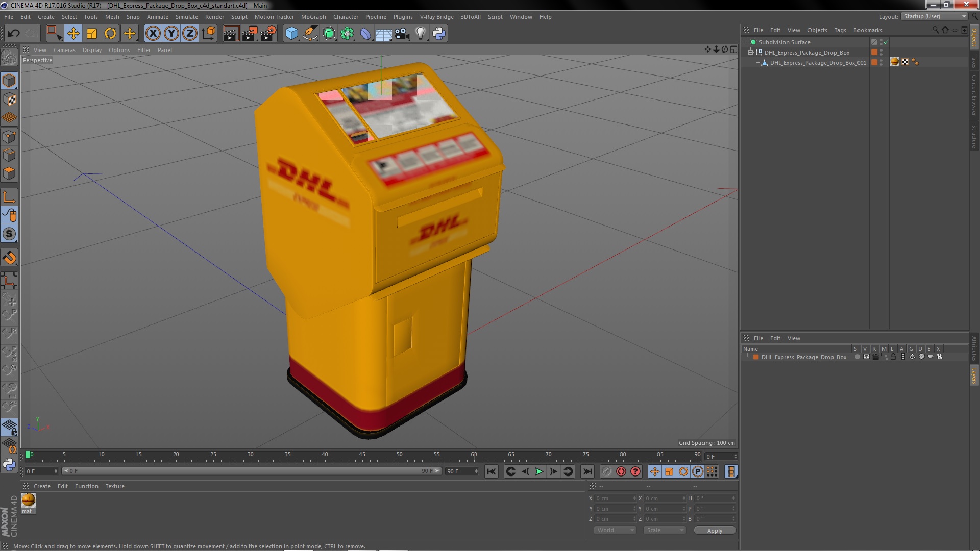980x551 pixels.
Task: Add a Cube primitive object
Action: point(291,34)
